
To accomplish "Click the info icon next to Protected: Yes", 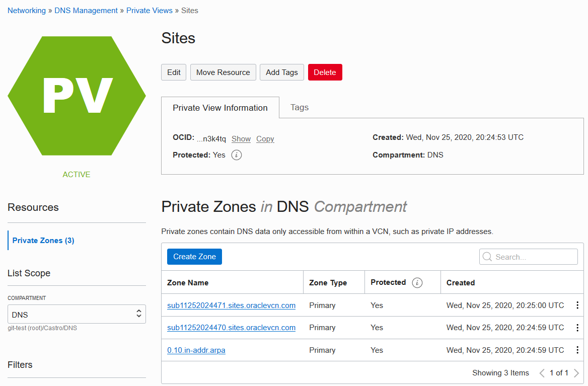I will click(x=236, y=155).
